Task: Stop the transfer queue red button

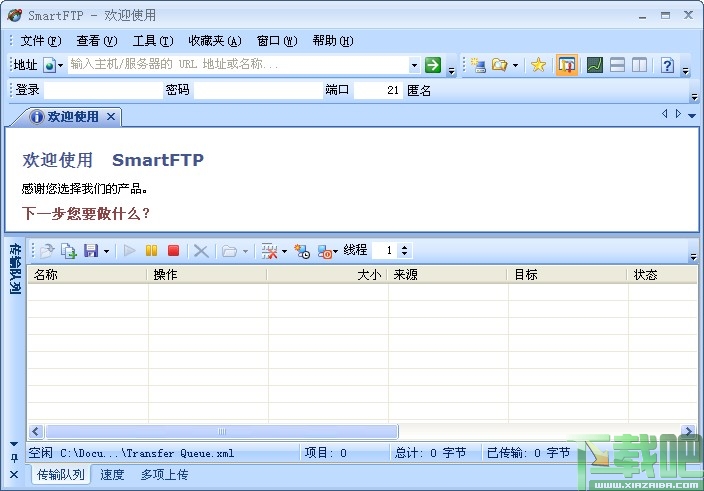Action: 173,250
